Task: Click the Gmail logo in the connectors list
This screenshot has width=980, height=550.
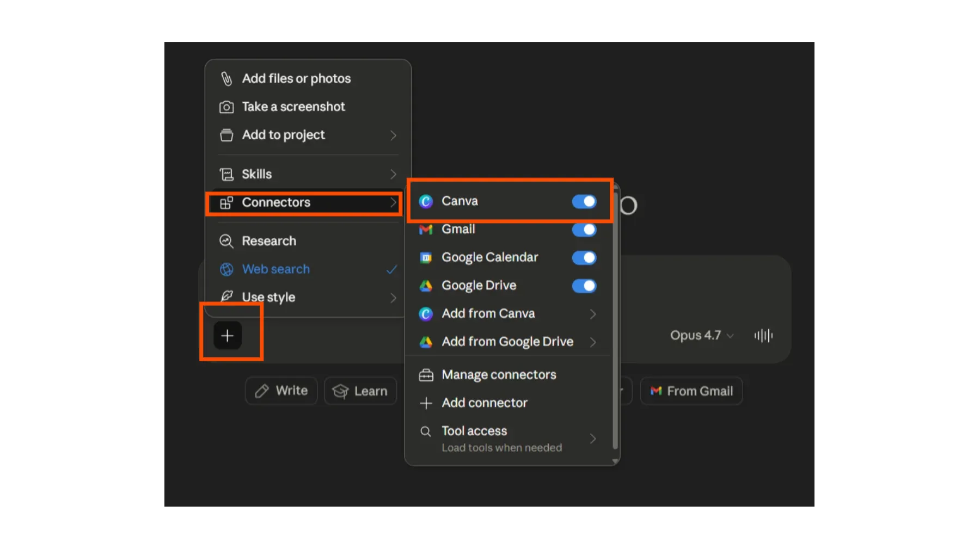Action: 426,230
